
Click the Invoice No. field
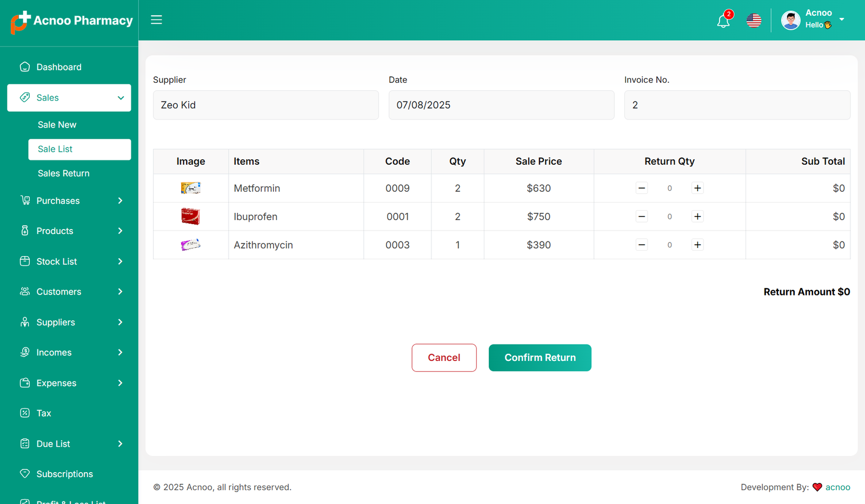737,105
